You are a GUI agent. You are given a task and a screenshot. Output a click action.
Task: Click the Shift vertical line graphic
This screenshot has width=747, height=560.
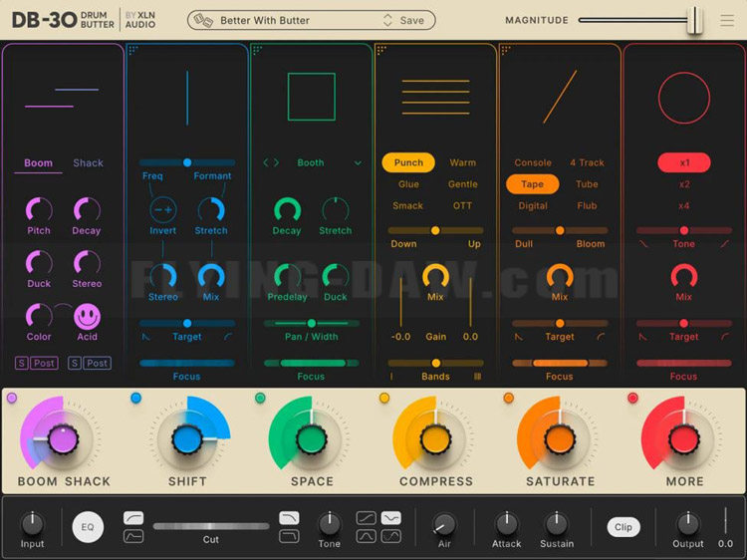tap(187, 99)
